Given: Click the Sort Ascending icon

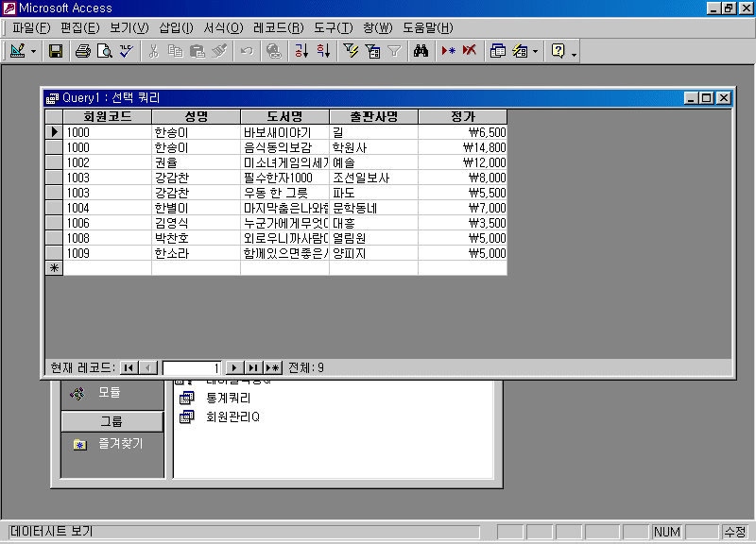Looking at the screenshot, I should point(301,51).
